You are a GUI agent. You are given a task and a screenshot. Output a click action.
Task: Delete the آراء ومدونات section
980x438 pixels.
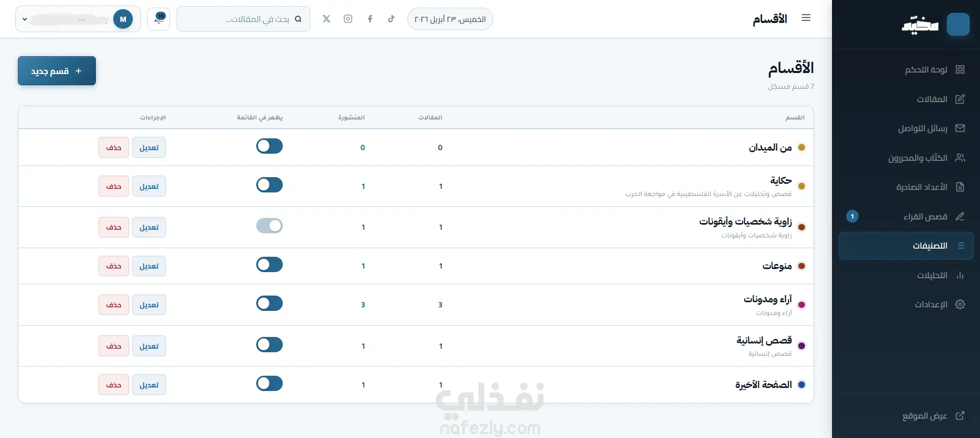(x=114, y=305)
